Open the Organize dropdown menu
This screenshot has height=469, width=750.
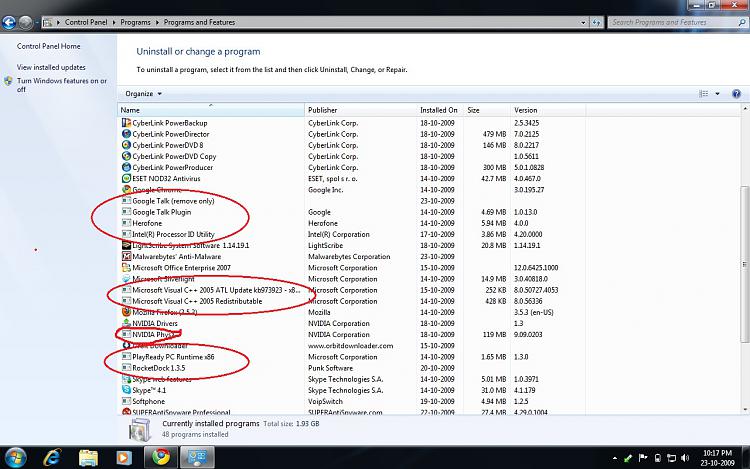coord(143,94)
